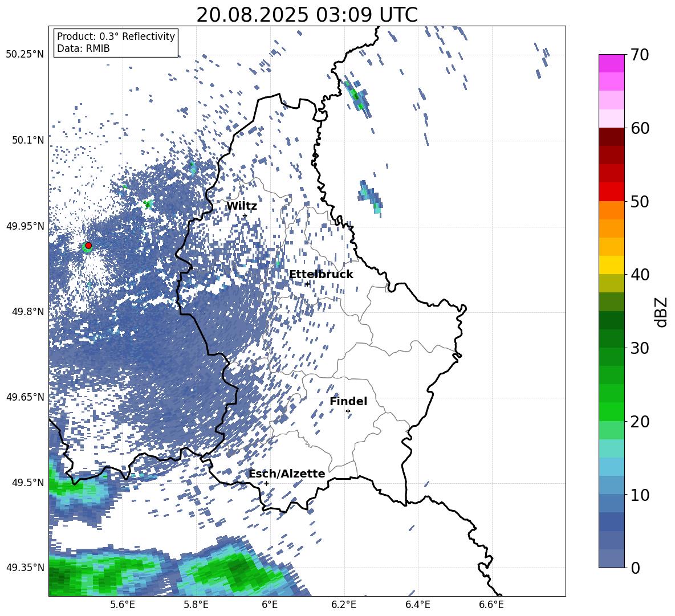Pick the magenta swatch at top of colorbar

[611, 63]
